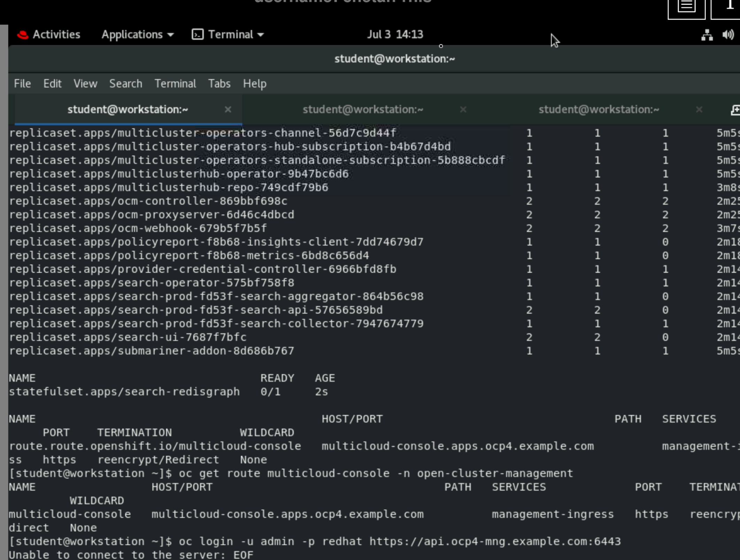
Task: Open the View menu
Action: coord(85,84)
